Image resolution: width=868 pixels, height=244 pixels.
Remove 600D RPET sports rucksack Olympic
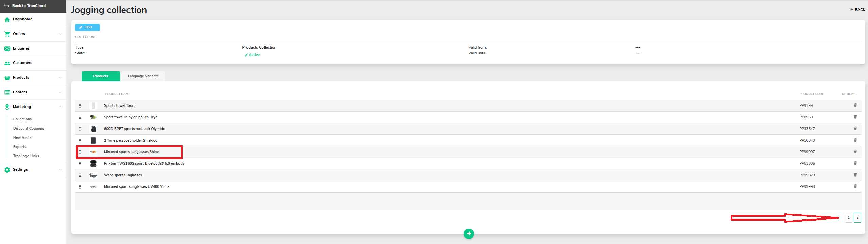855,129
